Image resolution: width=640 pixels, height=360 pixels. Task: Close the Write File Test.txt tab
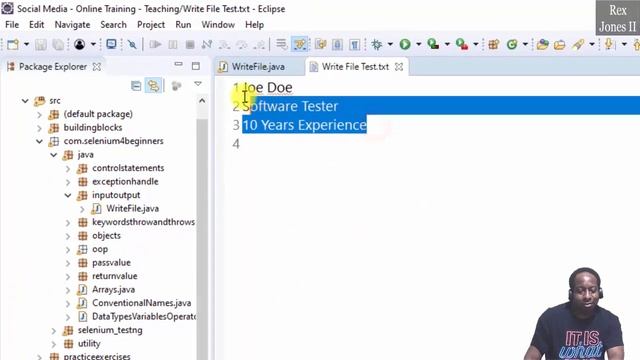coord(399,67)
